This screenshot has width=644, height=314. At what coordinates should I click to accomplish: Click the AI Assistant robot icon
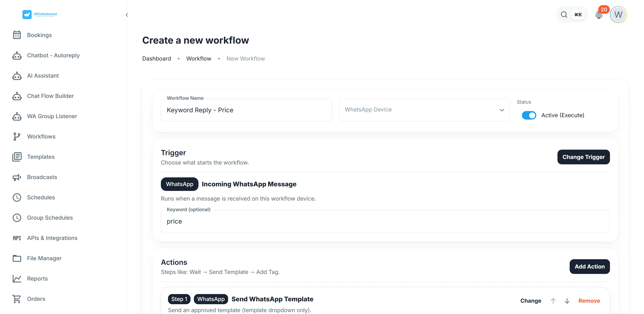point(17,76)
